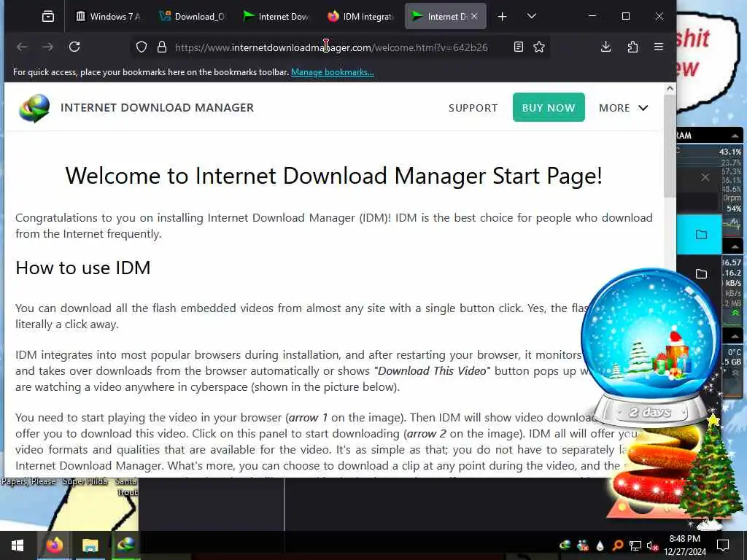Image resolution: width=747 pixels, height=560 pixels.
Task: Open the SUPPORT page
Action: (473, 108)
